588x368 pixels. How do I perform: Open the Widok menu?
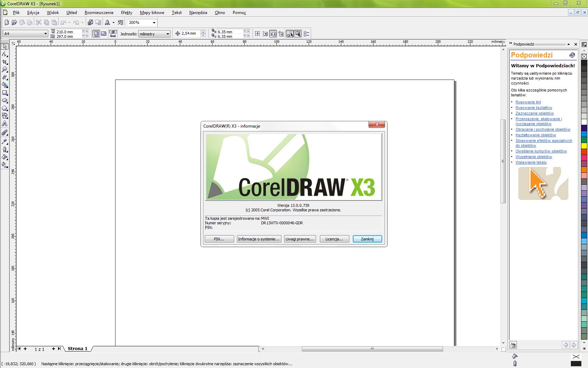coord(53,13)
